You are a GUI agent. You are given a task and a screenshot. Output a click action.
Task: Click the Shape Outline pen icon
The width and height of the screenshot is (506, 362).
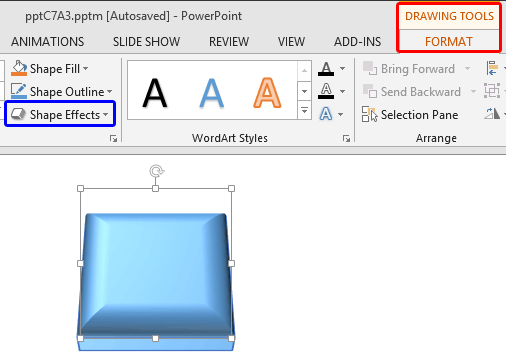click(x=19, y=91)
